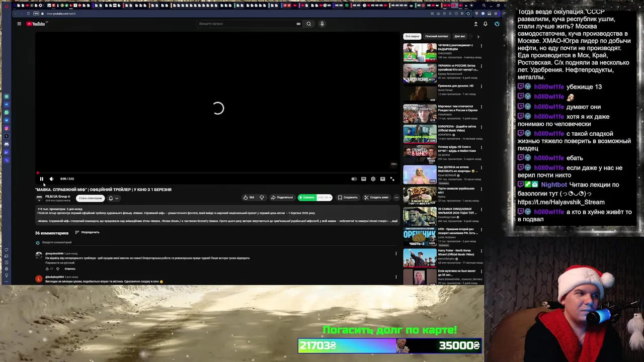Open the on-screen keyboard icon in search box
Screen dimensions: 644x362
tap(298, 24)
